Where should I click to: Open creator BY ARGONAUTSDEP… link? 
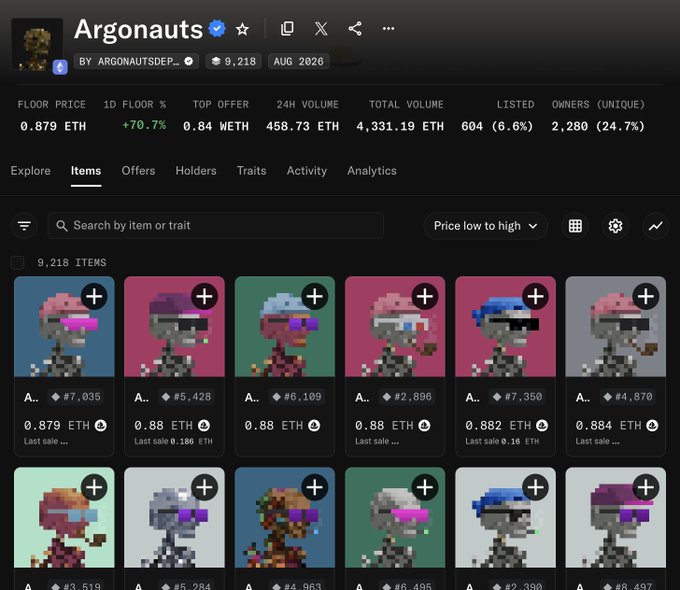(x=136, y=62)
